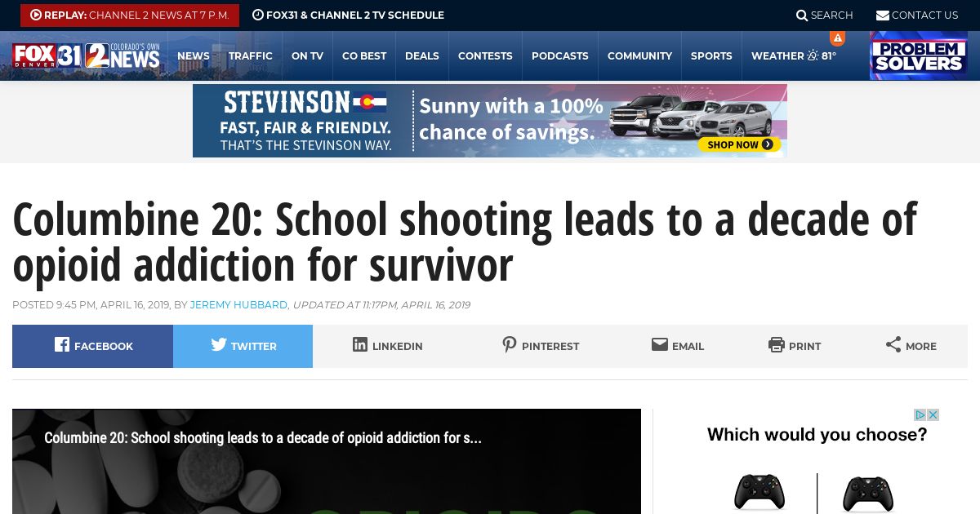Expand More sharing options
Viewport: 980px width, 514px height.
point(911,346)
